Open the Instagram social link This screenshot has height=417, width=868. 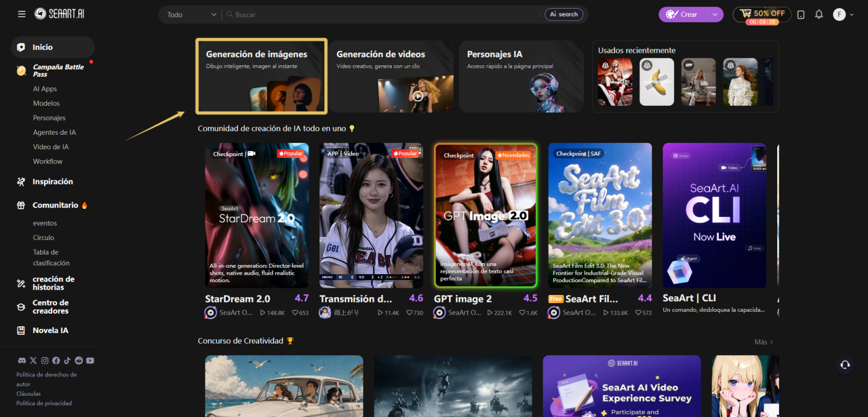[x=45, y=360]
